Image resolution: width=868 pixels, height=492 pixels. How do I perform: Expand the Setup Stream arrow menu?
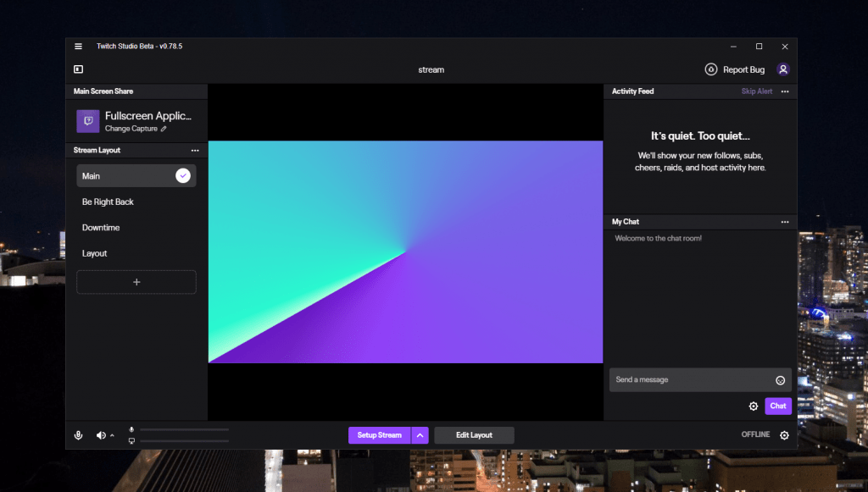tap(420, 435)
